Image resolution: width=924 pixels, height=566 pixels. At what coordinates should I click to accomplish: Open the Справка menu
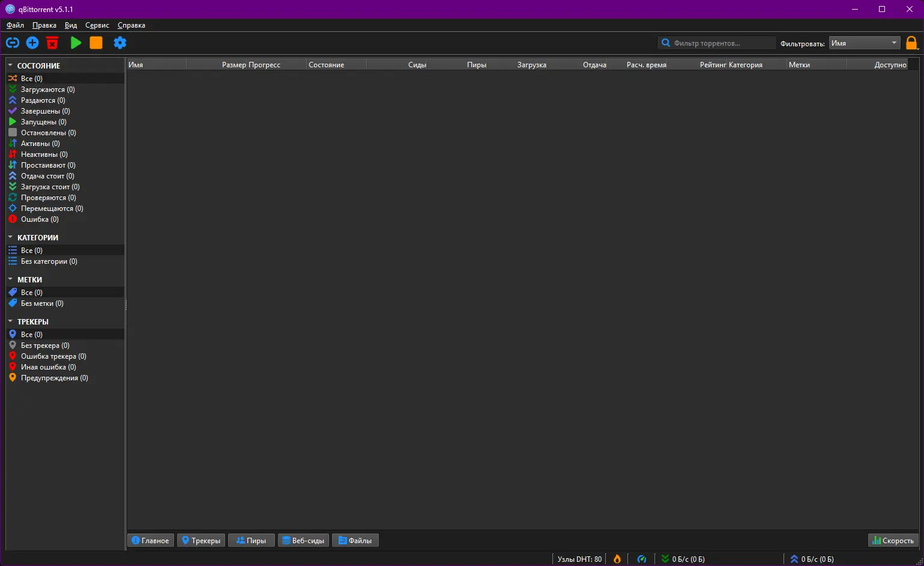tap(131, 25)
